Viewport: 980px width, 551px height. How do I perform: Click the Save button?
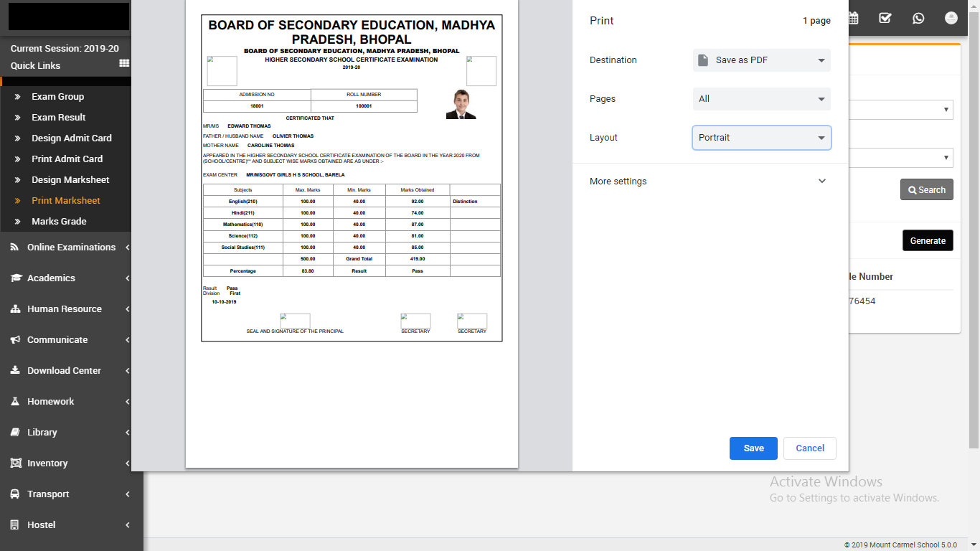click(x=753, y=448)
